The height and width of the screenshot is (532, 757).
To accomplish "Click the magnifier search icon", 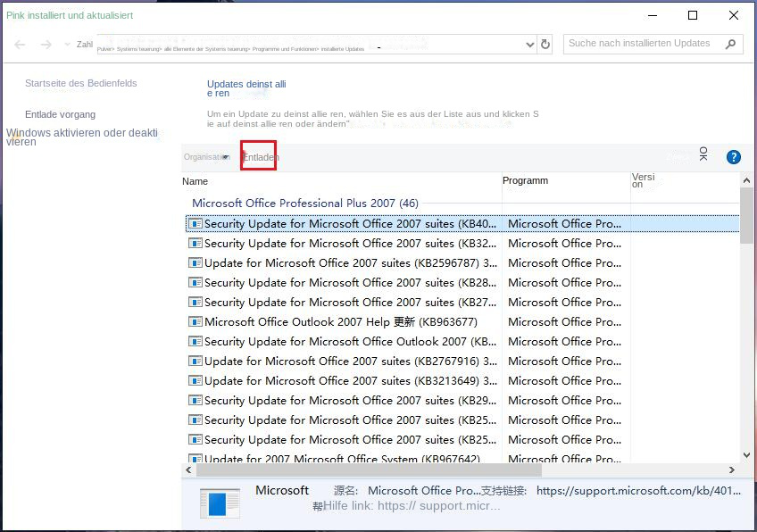I will (x=730, y=44).
